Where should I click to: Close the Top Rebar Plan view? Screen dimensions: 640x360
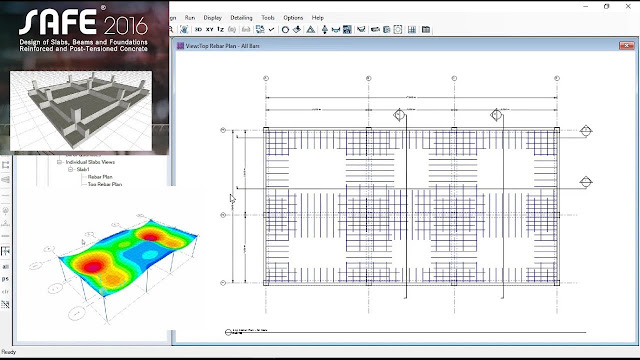[626, 45]
